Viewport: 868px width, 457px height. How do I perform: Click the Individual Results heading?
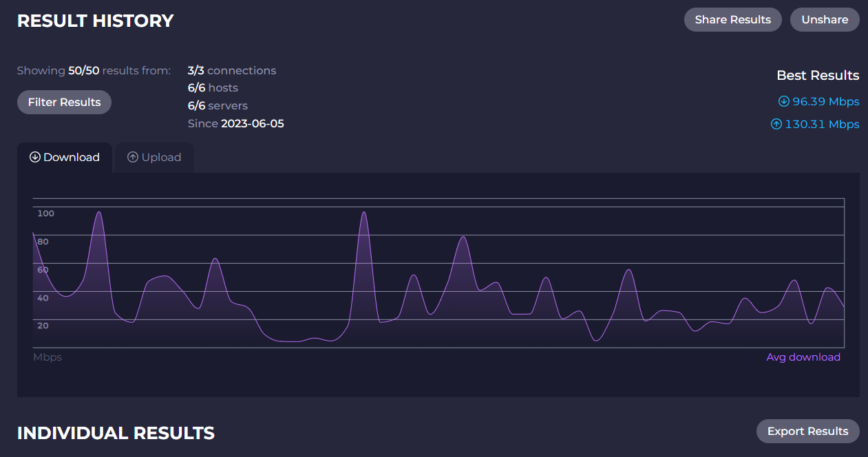pos(116,433)
